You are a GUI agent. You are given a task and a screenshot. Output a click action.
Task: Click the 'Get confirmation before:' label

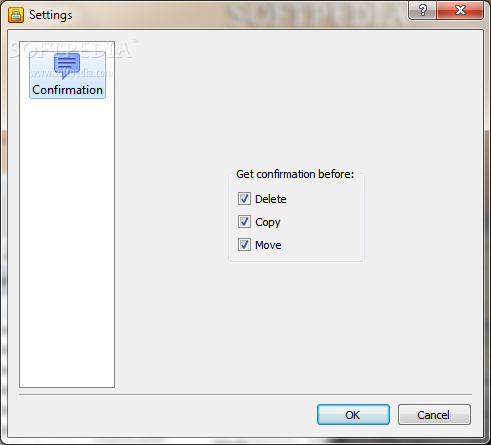295,174
